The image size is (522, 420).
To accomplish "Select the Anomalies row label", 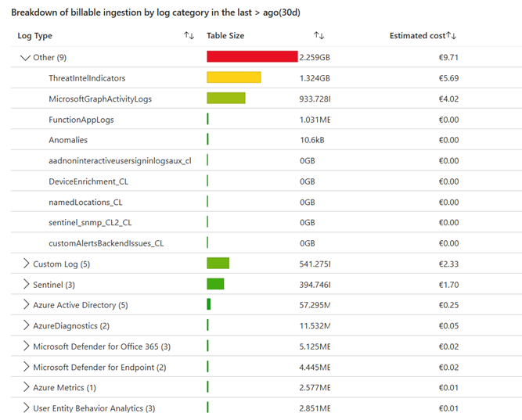I will click(x=68, y=140).
